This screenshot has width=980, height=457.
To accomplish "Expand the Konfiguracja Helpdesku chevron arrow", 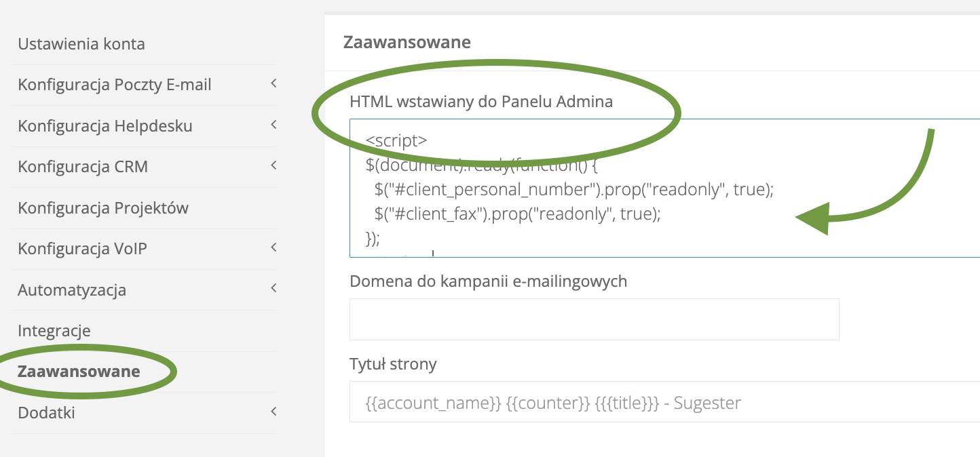I will 274,125.
